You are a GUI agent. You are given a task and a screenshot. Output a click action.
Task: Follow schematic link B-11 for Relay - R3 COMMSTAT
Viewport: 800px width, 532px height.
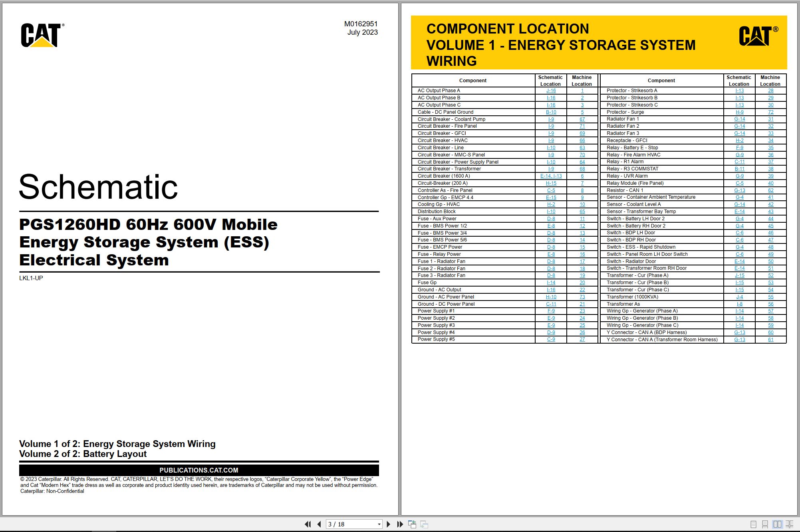click(740, 169)
